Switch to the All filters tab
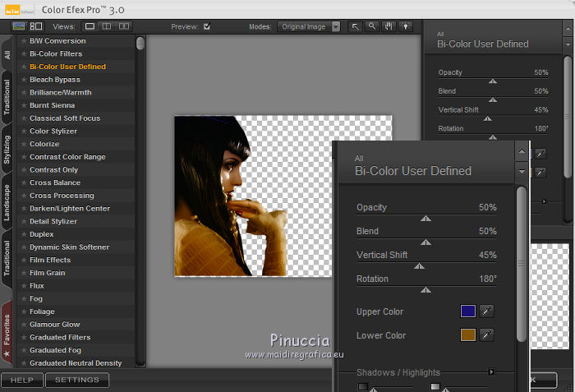The height and width of the screenshot is (392, 575). tap(7, 55)
